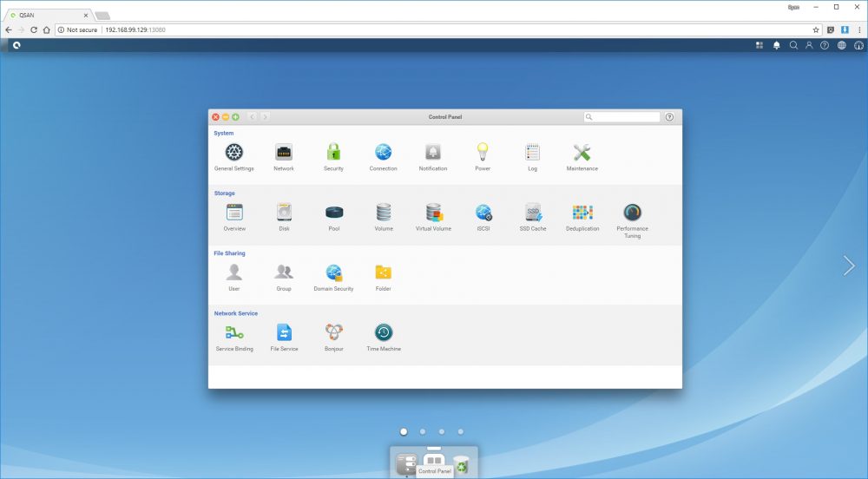Screen dimensions: 868x479
Task: Switch to the third desktop page dot
Action: pos(441,431)
